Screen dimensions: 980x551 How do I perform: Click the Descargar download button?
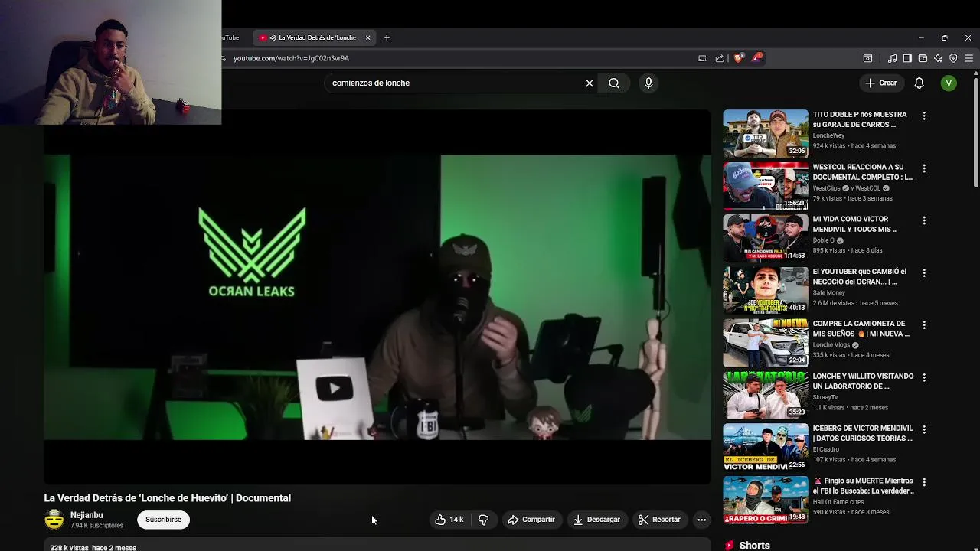point(596,520)
